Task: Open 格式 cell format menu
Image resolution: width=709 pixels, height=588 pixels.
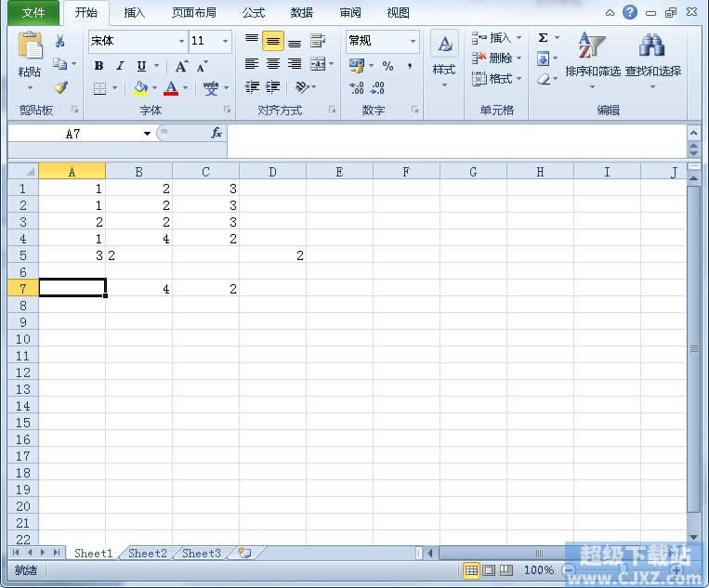Action: tap(496, 79)
